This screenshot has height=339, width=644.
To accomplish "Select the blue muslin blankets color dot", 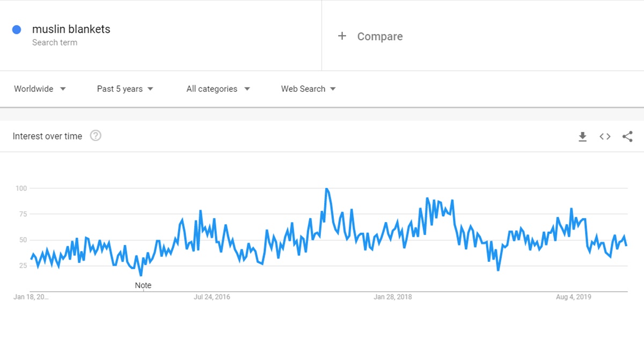I will click(17, 30).
